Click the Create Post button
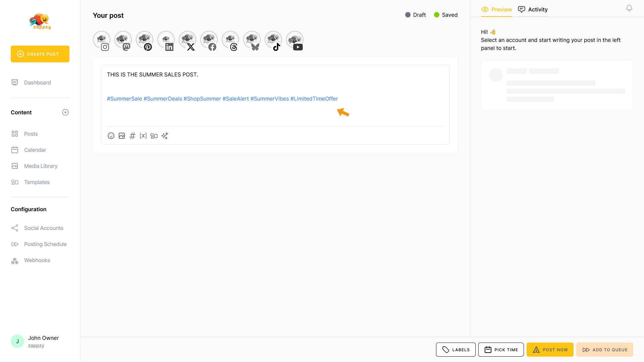Viewport: 644px width, 362px height. pyautogui.click(x=40, y=54)
